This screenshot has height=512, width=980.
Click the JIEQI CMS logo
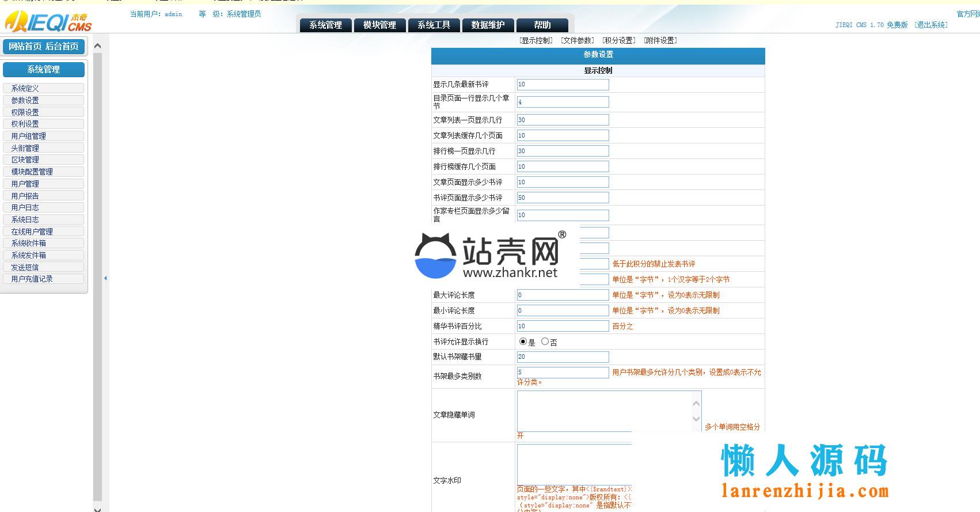point(48,22)
